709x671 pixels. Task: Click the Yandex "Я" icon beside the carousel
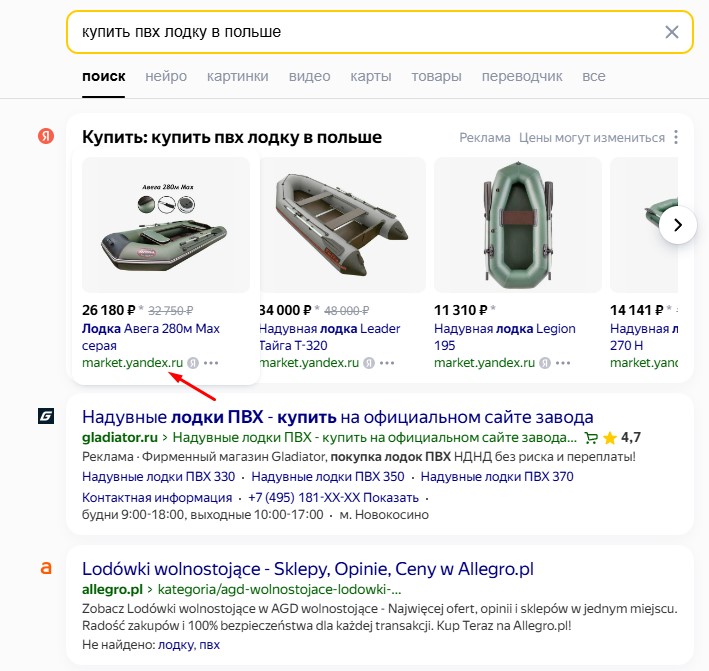click(46, 137)
